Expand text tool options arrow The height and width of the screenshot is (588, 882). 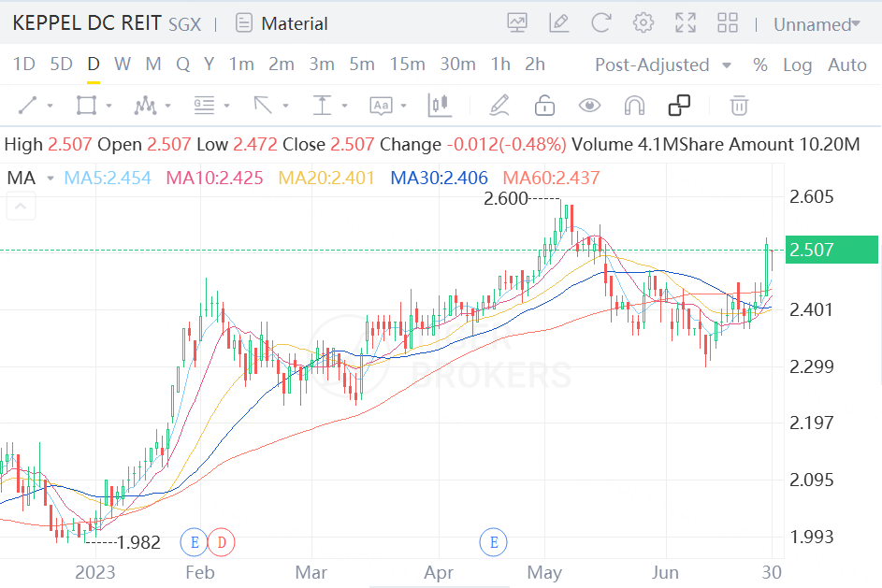click(403, 106)
